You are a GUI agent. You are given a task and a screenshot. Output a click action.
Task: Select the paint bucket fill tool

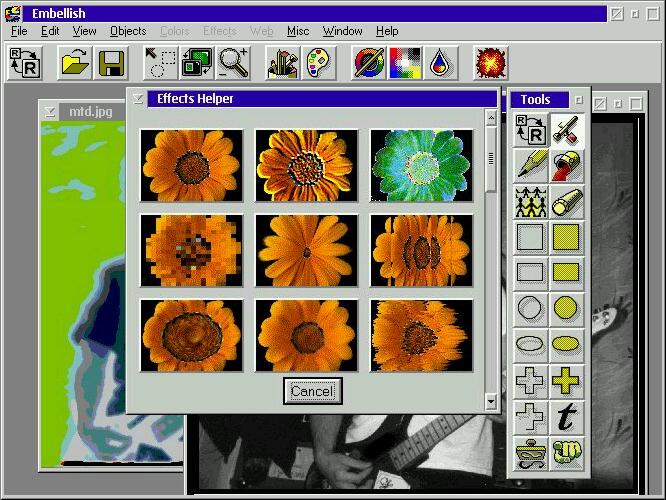click(567, 166)
